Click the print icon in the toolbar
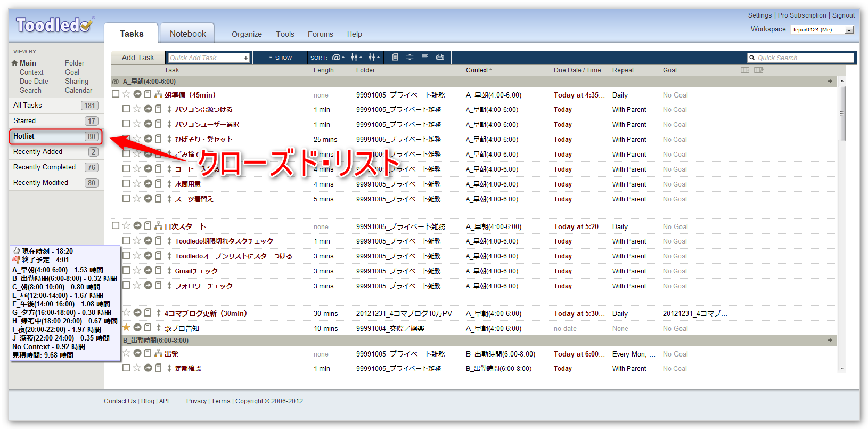Screen dimensions: 868x429 coord(440,58)
